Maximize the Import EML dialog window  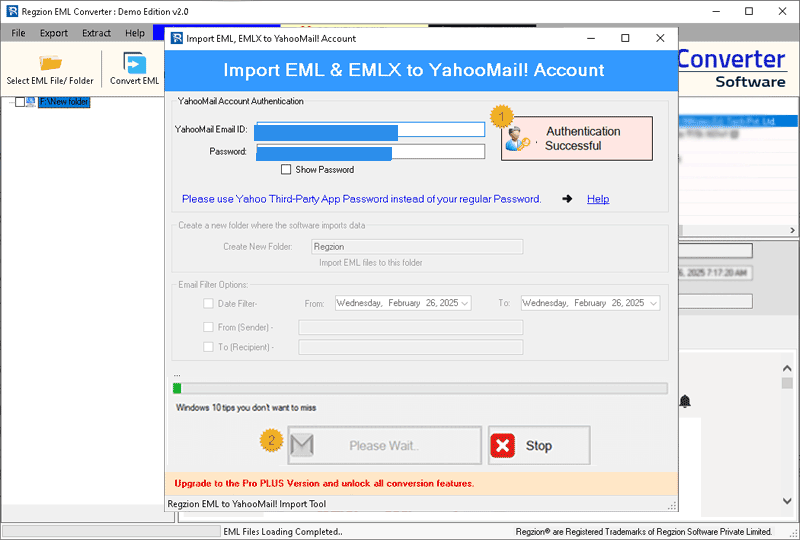[x=625, y=38]
